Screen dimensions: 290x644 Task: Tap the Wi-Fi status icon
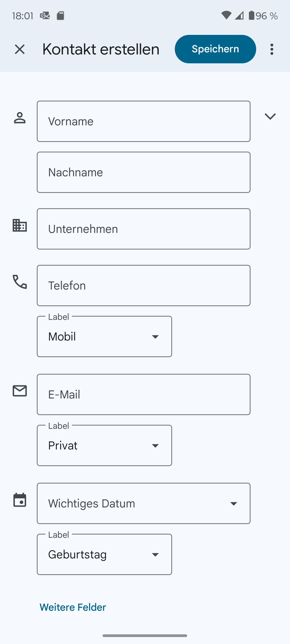tap(226, 16)
